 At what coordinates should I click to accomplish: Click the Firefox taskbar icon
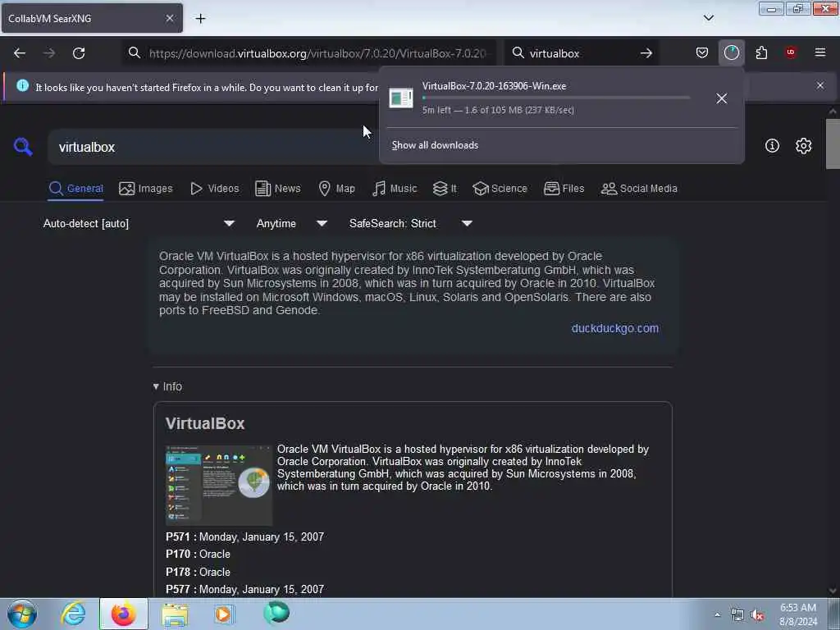click(124, 614)
